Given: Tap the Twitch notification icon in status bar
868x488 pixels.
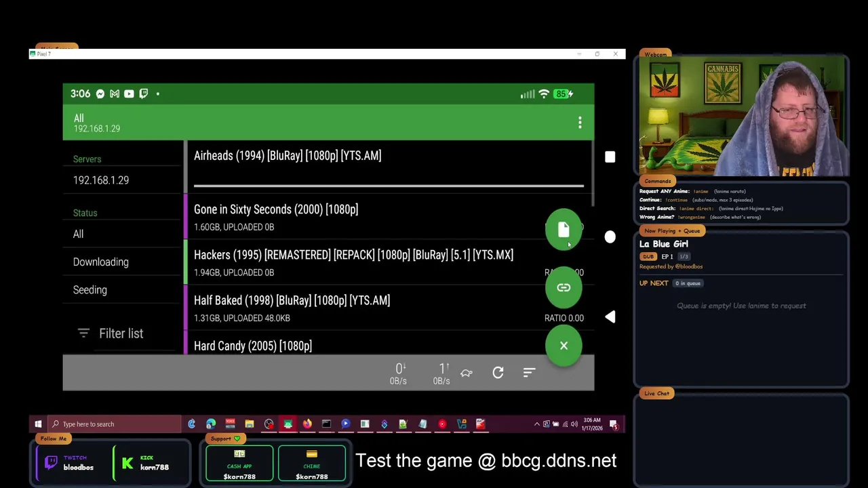Looking at the screenshot, I should (144, 94).
